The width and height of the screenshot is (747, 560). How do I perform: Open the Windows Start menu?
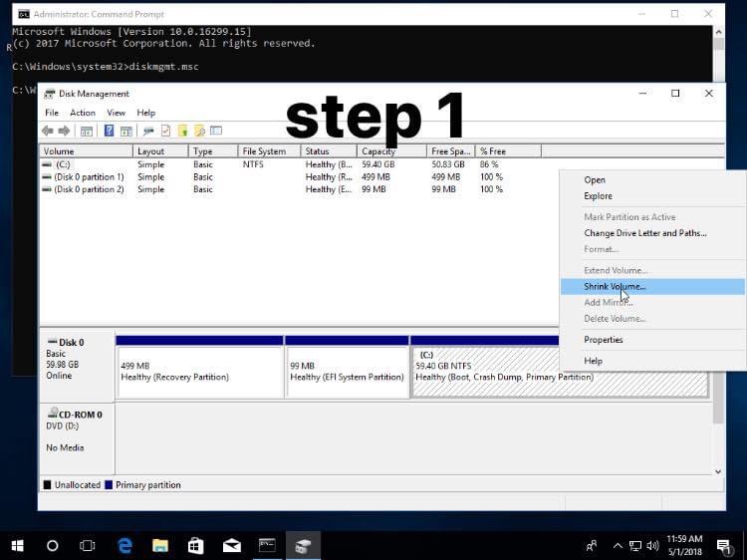coord(18,546)
